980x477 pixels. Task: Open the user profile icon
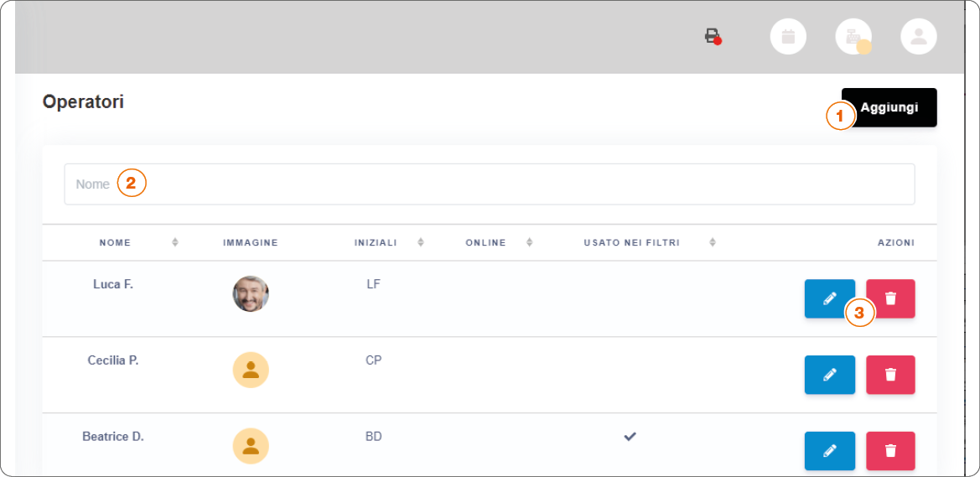919,37
